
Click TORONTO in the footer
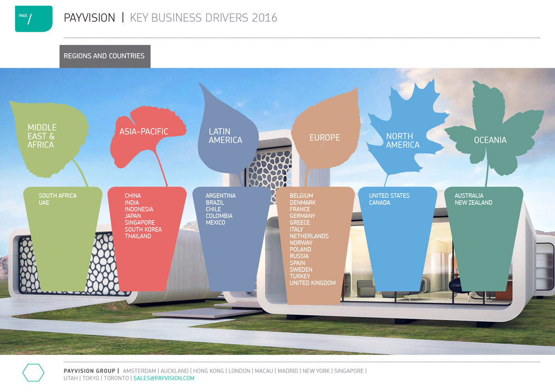click(x=116, y=378)
